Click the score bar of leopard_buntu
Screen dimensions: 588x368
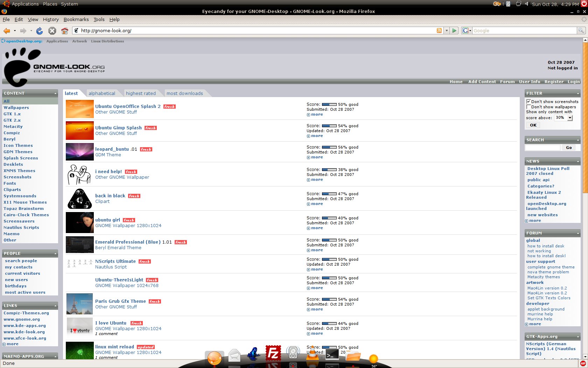pyautogui.click(x=329, y=147)
